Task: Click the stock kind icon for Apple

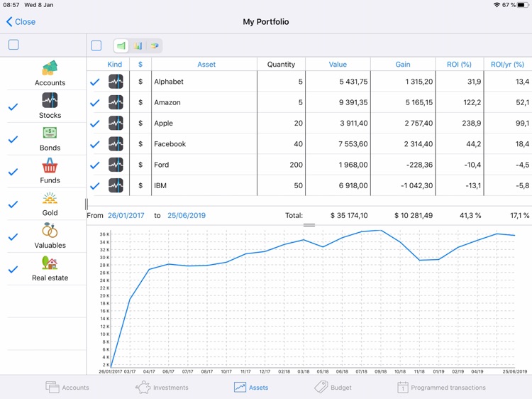Action: [116, 124]
